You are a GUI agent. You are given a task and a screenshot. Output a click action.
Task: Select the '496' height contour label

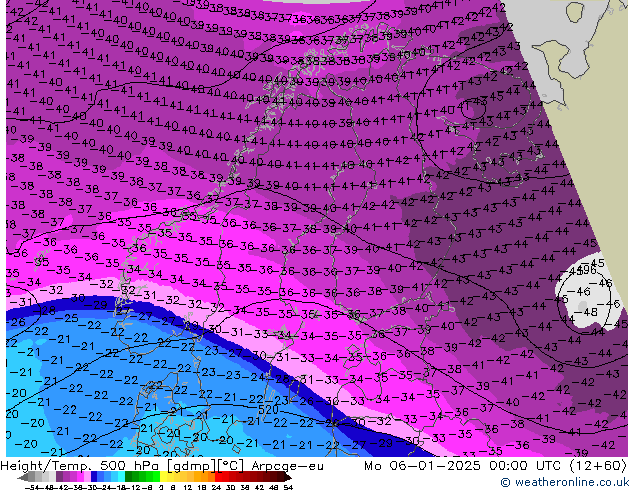pos(587,270)
